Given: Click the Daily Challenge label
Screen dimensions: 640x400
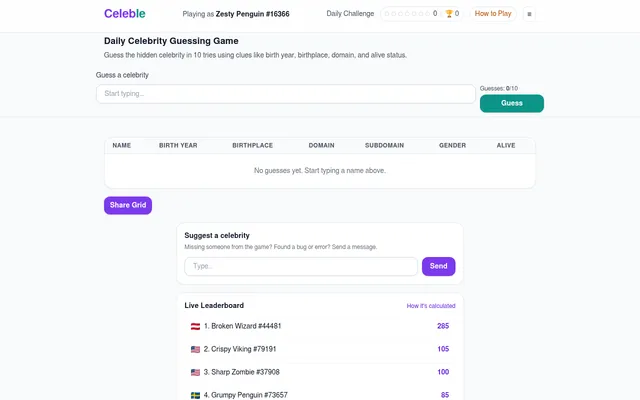Looking at the screenshot, I should (350, 13).
